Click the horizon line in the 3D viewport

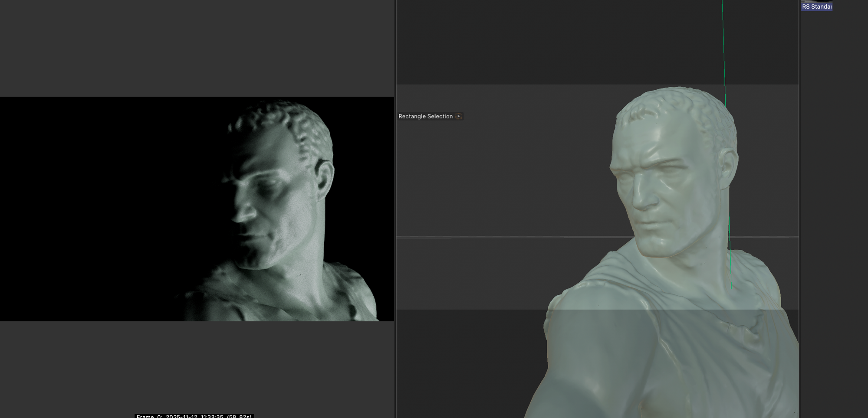point(499,237)
